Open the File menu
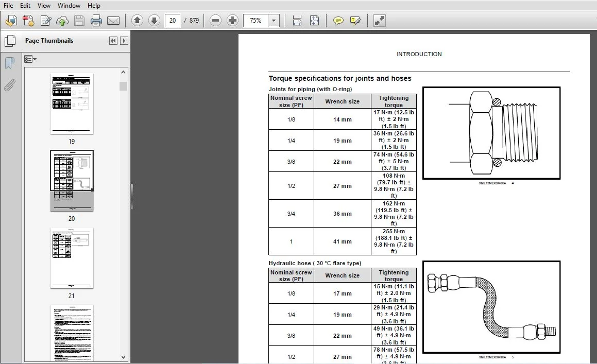The image size is (597, 364). point(8,5)
